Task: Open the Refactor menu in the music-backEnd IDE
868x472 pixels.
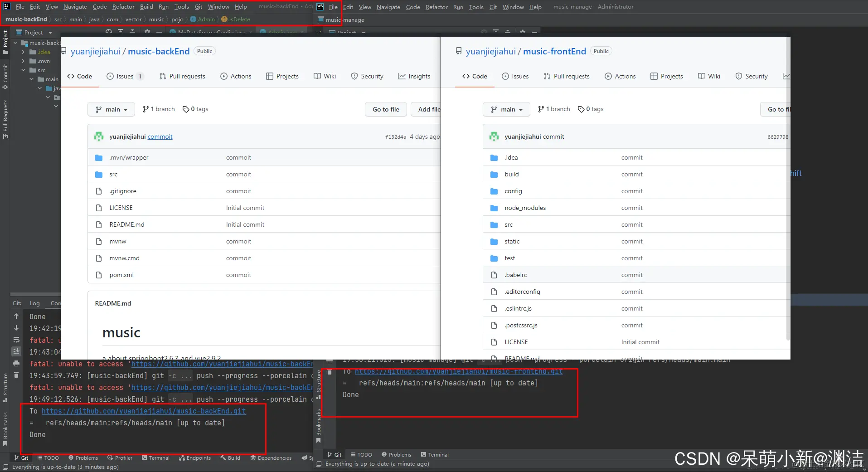Action: 123,7
